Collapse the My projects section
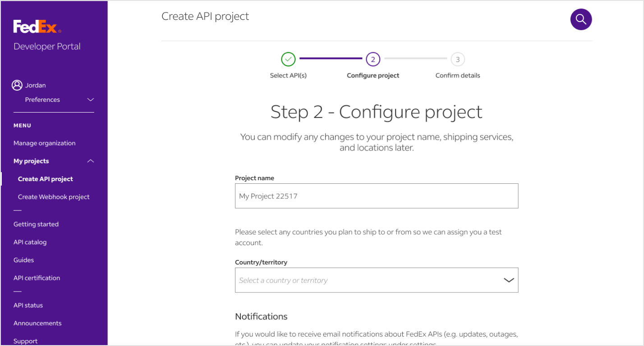This screenshot has width=644, height=346. 91,161
